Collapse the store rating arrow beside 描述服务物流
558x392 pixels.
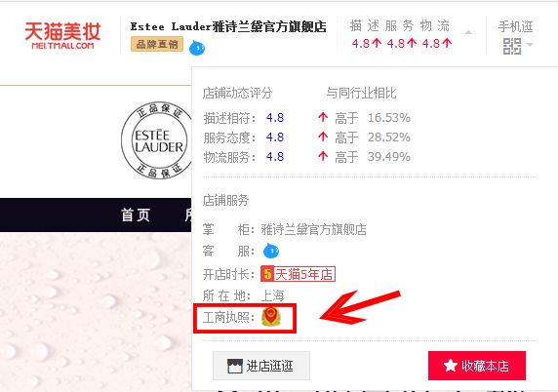[x=468, y=33]
